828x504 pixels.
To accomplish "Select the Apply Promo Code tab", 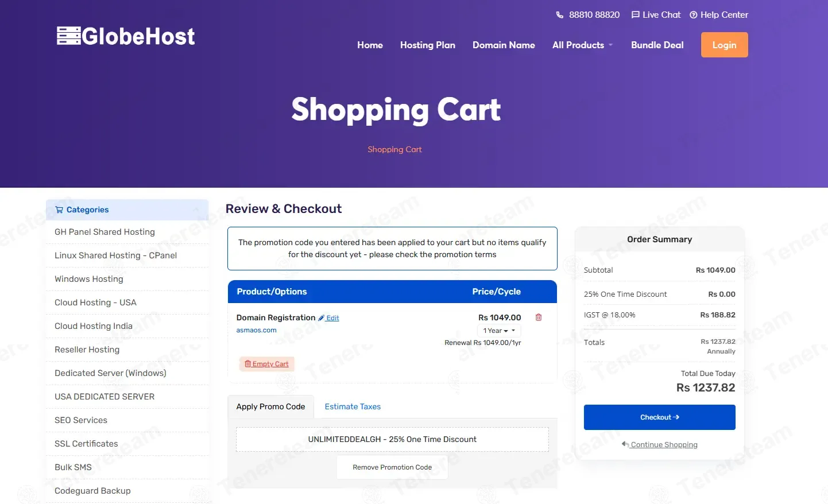I will [x=270, y=406].
